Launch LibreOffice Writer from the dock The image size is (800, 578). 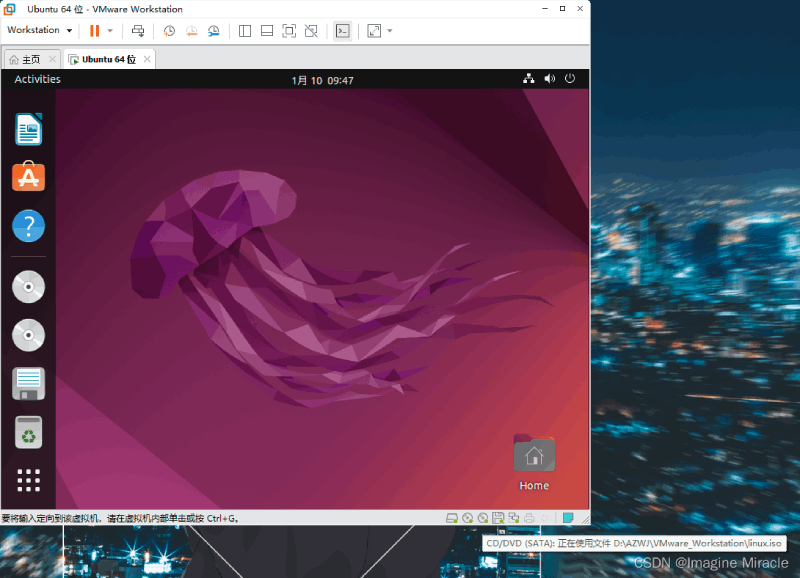(29, 129)
